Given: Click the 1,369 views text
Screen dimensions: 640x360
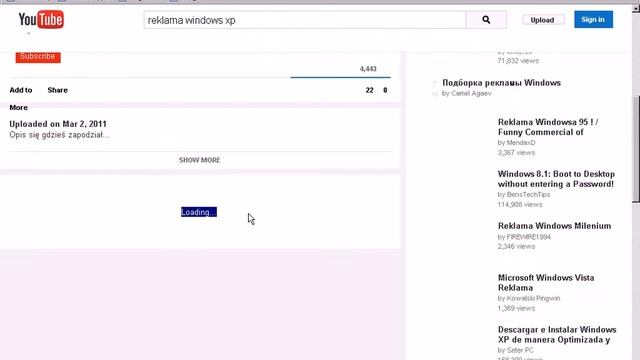Looking at the screenshot, I should tap(516, 309).
